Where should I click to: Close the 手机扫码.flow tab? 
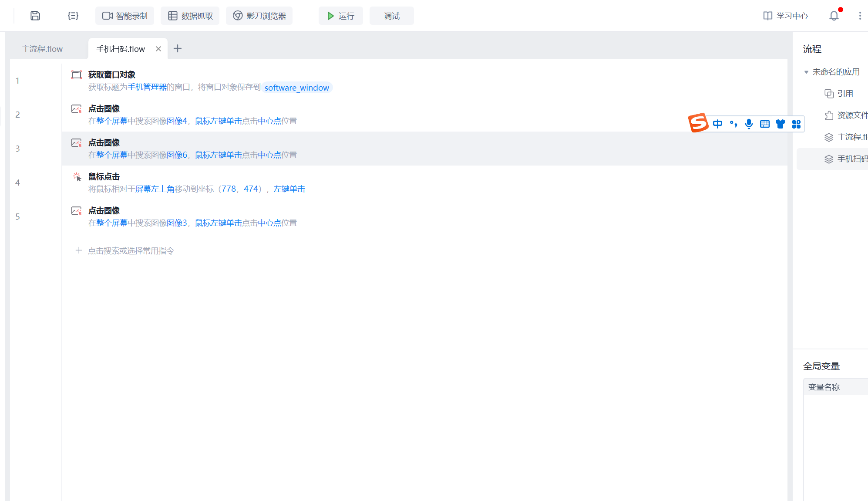pos(158,49)
